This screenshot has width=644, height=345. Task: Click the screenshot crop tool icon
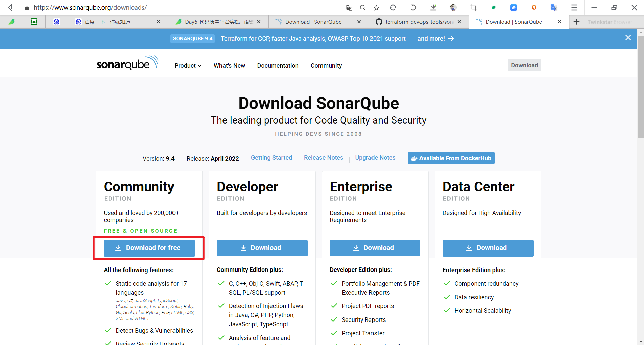pyautogui.click(x=474, y=7)
